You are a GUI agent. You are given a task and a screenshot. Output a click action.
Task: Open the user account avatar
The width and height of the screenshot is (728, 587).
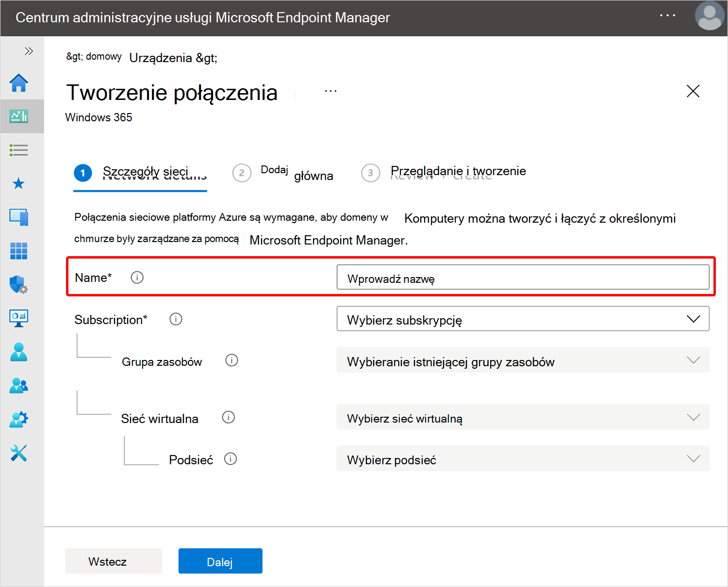pos(710,16)
